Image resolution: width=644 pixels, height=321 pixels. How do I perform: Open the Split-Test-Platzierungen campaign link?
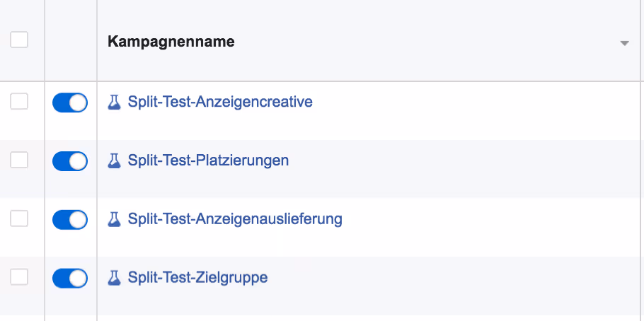coord(208,160)
